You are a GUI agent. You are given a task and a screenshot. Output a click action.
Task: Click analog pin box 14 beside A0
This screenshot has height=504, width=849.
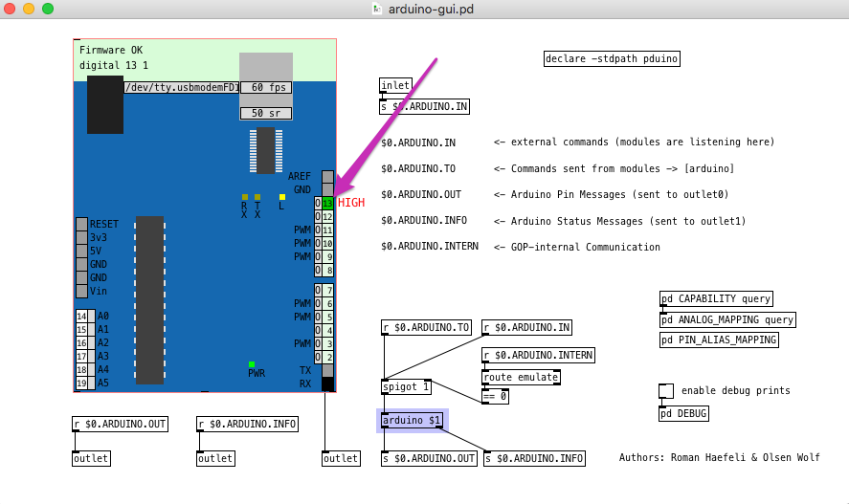click(81, 316)
